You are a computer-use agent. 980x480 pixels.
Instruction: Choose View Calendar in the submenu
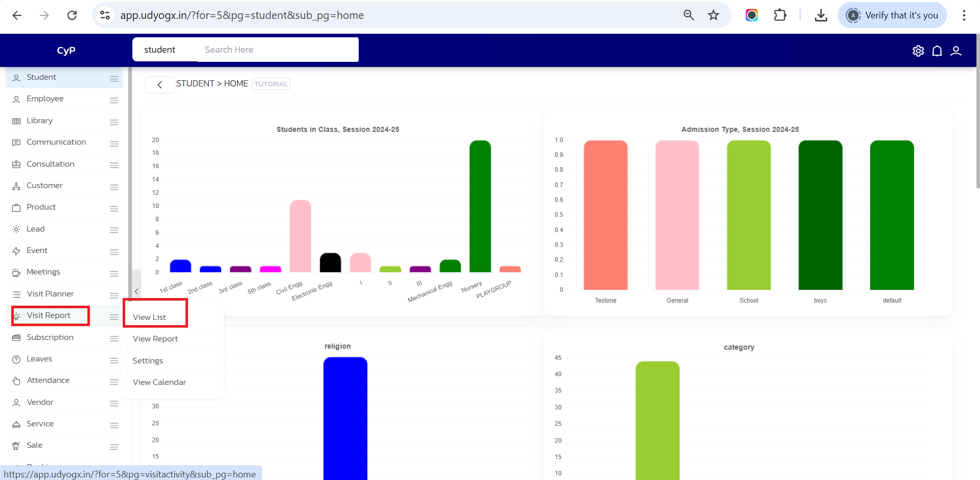pos(159,382)
